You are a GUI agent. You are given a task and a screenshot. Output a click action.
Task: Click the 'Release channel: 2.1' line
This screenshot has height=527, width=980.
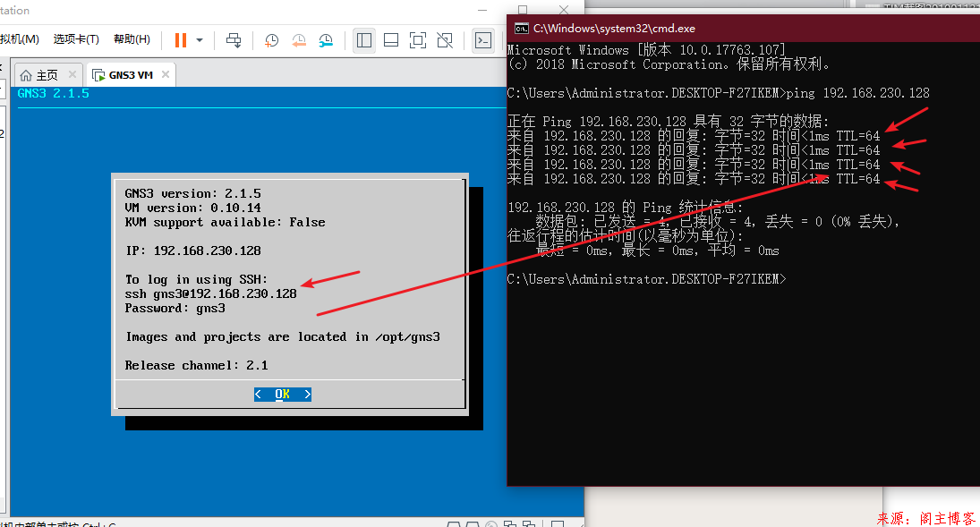pos(196,366)
